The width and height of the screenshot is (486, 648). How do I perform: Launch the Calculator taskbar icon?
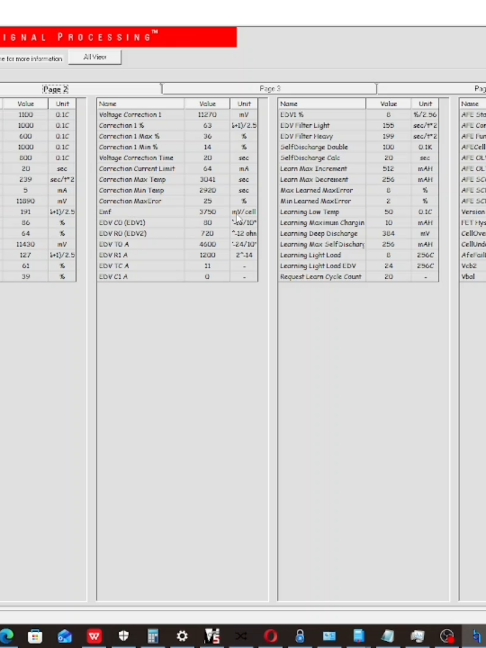153,636
